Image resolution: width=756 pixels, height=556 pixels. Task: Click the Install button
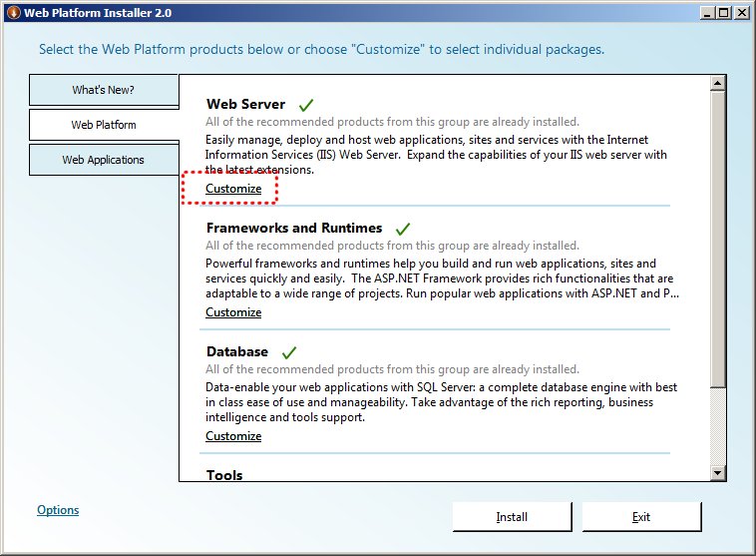coord(512,517)
